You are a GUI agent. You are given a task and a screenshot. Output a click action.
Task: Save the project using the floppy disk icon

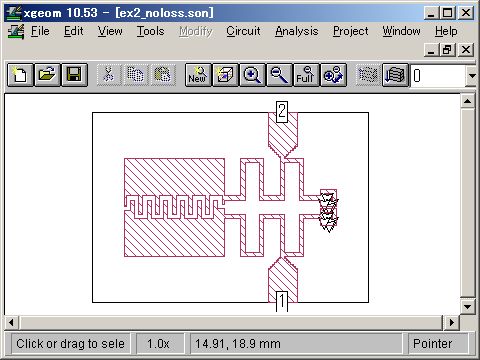74,75
